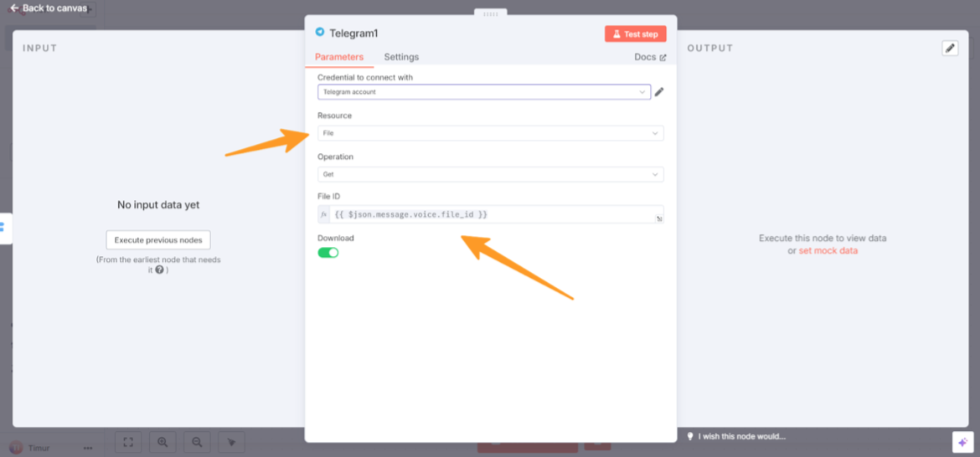The height and width of the screenshot is (457, 980).
Task: Follow the set mock data link
Action: (828, 250)
